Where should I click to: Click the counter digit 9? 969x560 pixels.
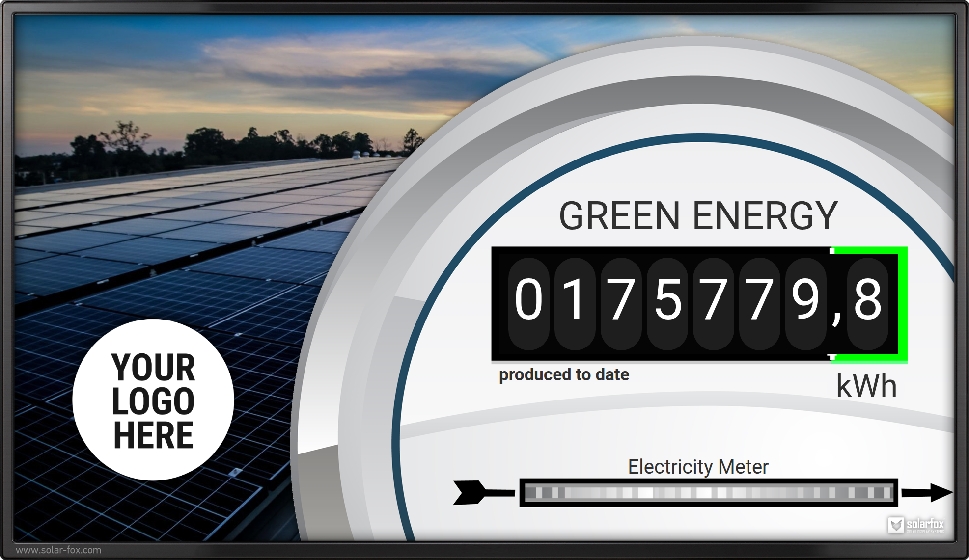(x=805, y=300)
